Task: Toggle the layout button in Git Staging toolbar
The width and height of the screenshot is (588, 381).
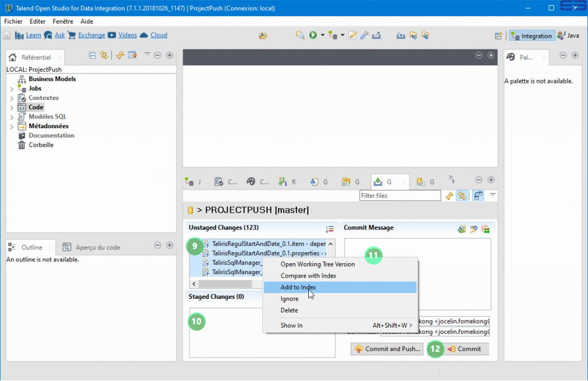Action: click(478, 196)
